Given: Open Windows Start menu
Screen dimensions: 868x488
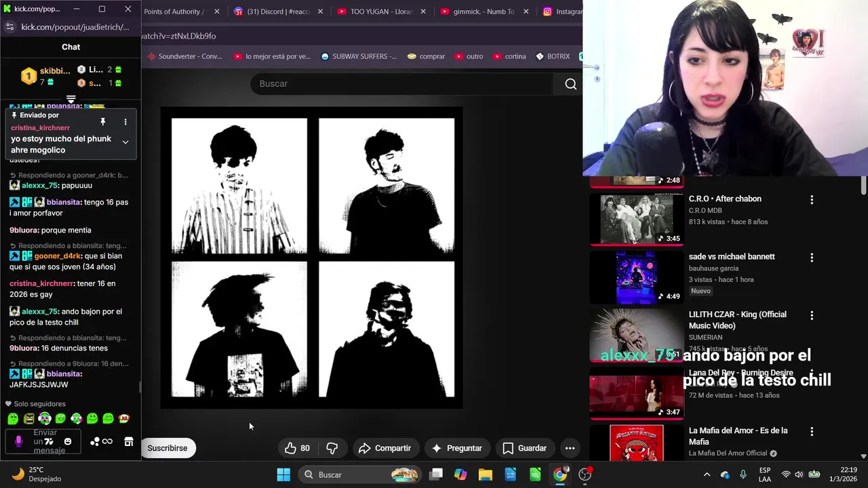Looking at the screenshot, I should click(283, 474).
